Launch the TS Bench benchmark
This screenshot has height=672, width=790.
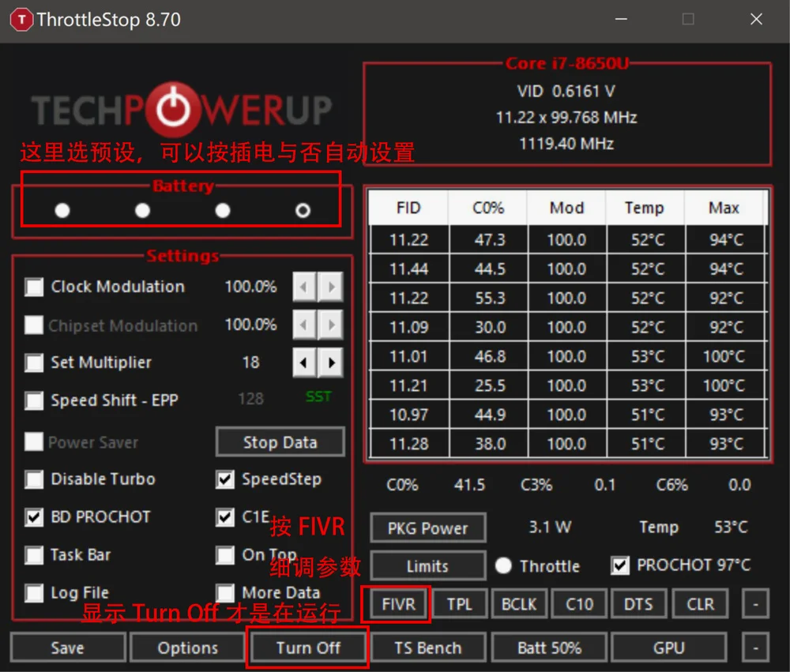coord(428,648)
